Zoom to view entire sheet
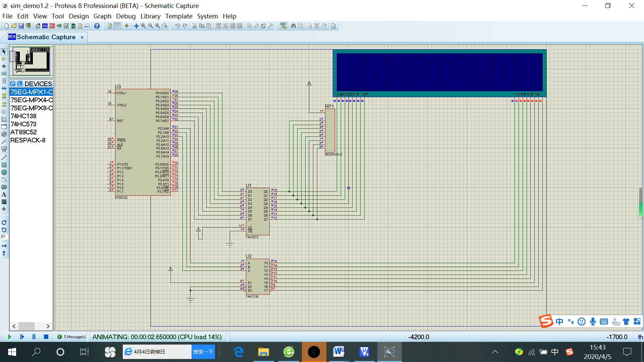This screenshot has height=362, width=644. click(157, 26)
